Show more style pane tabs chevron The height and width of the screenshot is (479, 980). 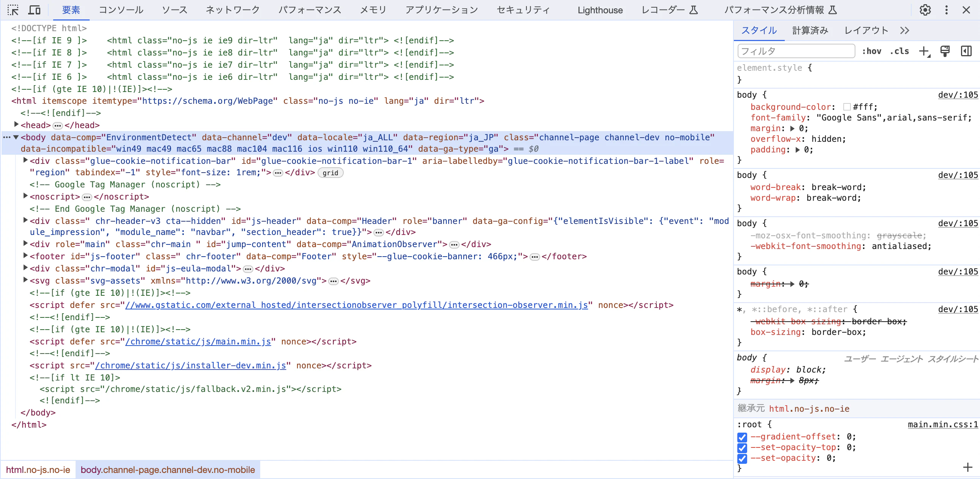[905, 30]
